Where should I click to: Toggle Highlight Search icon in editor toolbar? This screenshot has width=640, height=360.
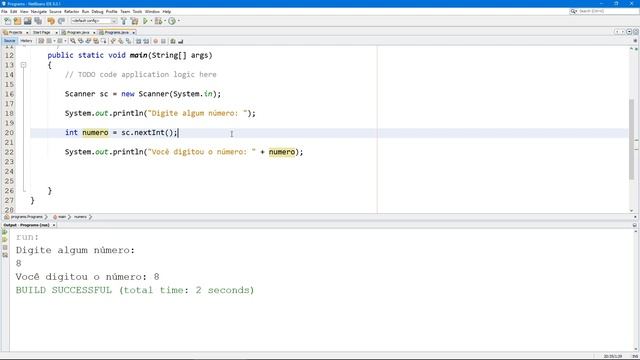[x=96, y=41]
